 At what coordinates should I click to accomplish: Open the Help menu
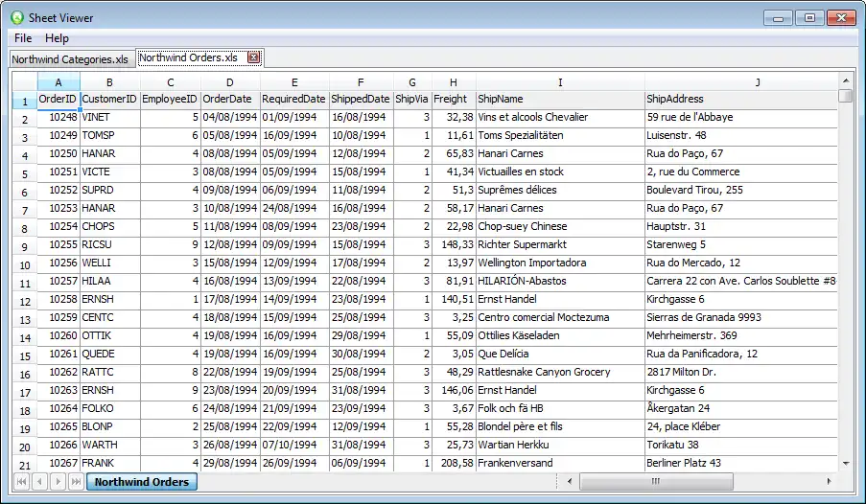click(57, 38)
